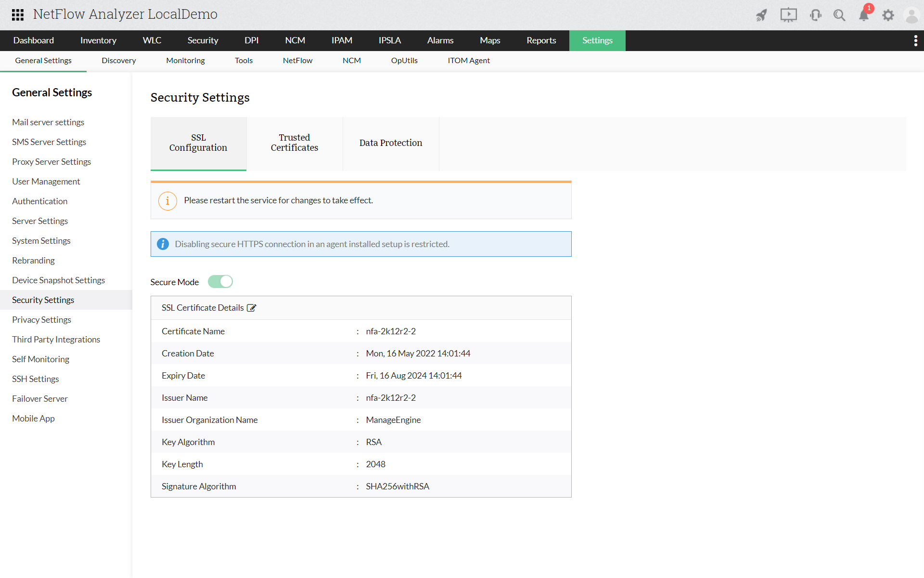
Task: Click the gear settings icon in header
Action: 888,15
